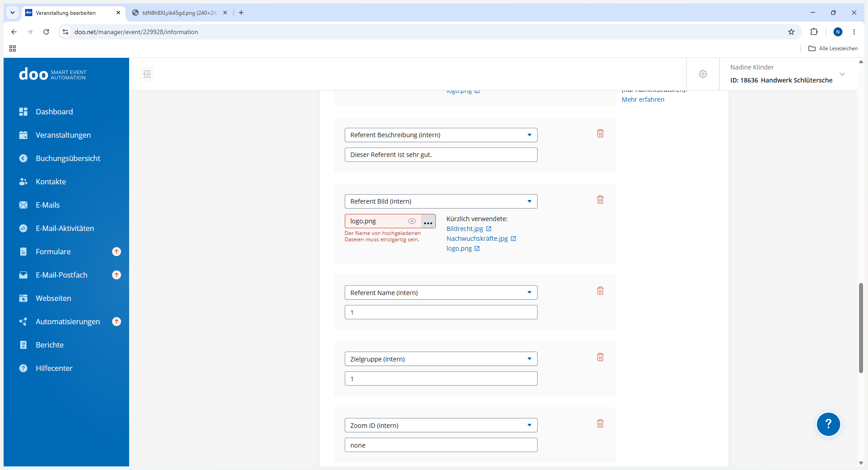
Task: Reload the page
Action: pos(46,32)
